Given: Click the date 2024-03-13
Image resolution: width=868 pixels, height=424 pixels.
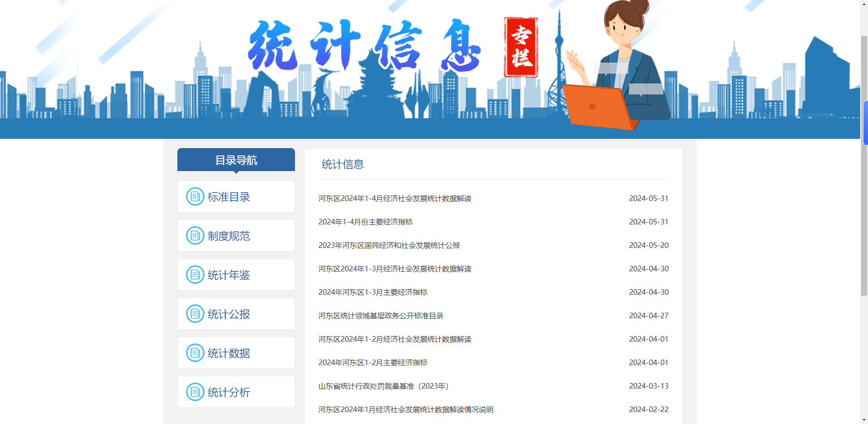Looking at the screenshot, I should tap(649, 386).
